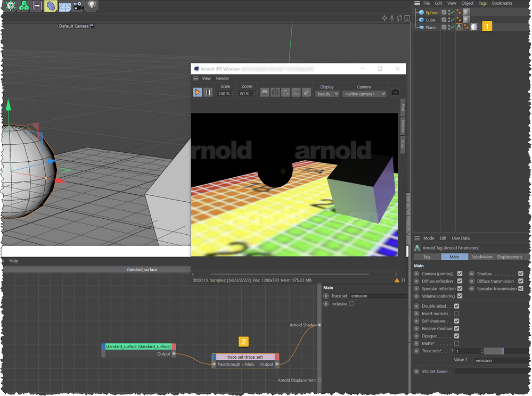Open the floor grid environment tool
532x396 pixels.
coord(65,6)
